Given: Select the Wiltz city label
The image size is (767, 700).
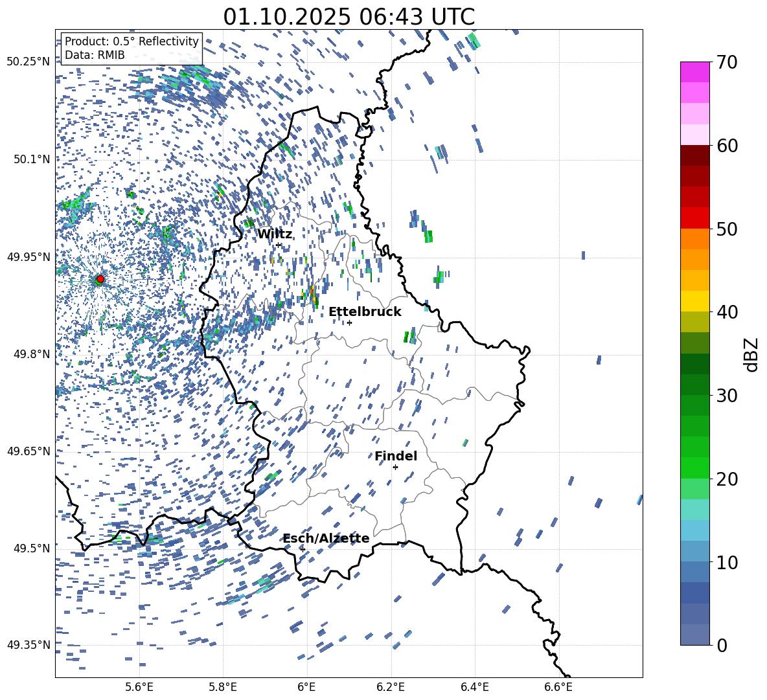Looking at the screenshot, I should [x=275, y=234].
